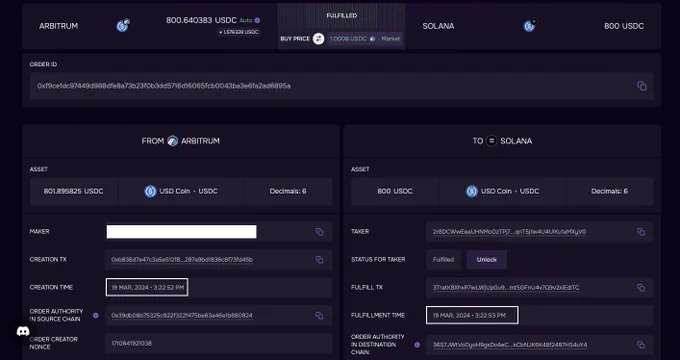The height and width of the screenshot is (360, 680).
Task: Copy the Order ID hash
Action: click(x=642, y=86)
